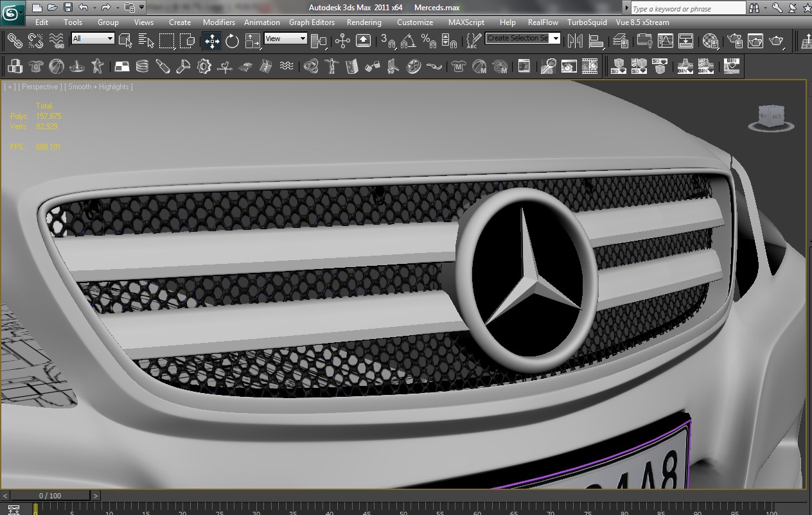Switch to the Select and Rotate tool
The width and height of the screenshot is (812, 515).
[x=232, y=41]
